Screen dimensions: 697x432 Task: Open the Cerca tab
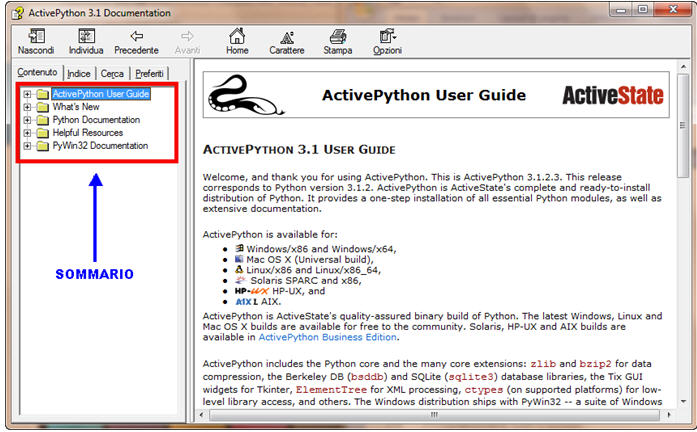pos(112,73)
